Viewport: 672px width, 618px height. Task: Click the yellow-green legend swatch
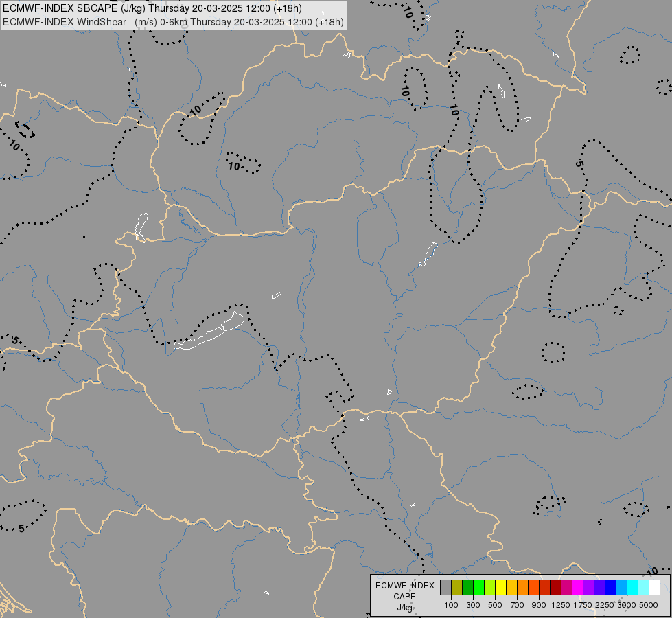click(x=490, y=587)
